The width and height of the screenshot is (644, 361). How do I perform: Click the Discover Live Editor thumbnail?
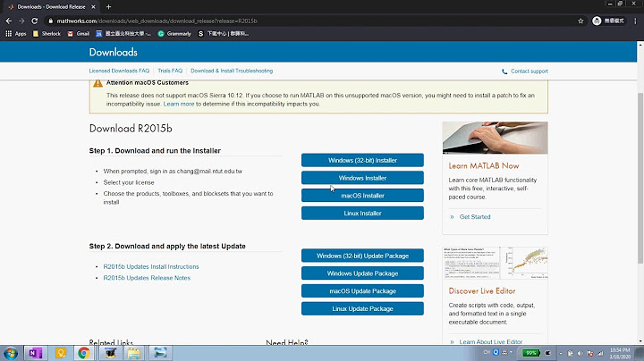pos(495,263)
